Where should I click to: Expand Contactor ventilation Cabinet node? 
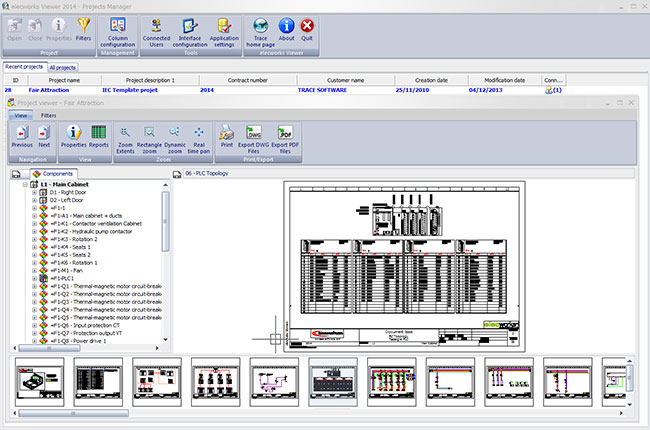tap(34, 224)
